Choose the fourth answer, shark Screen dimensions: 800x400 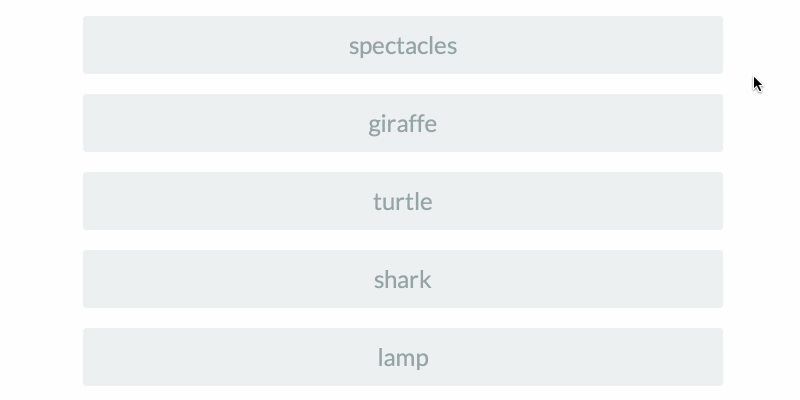tap(403, 279)
